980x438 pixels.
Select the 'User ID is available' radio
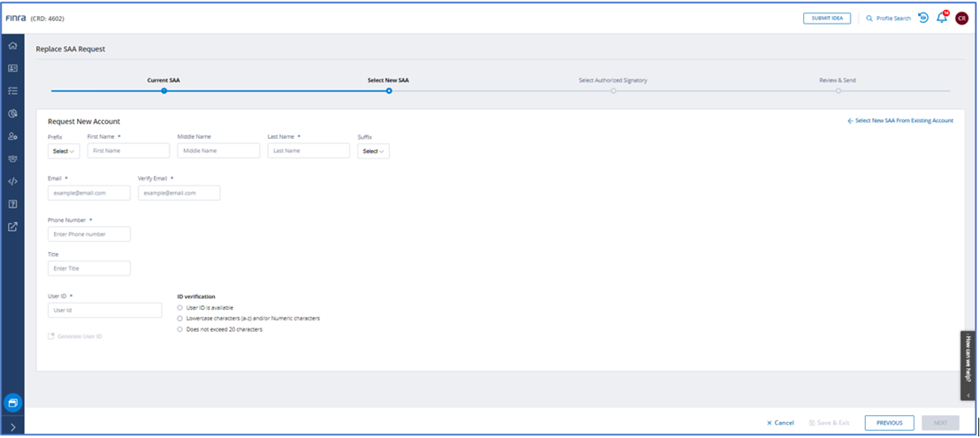click(180, 307)
